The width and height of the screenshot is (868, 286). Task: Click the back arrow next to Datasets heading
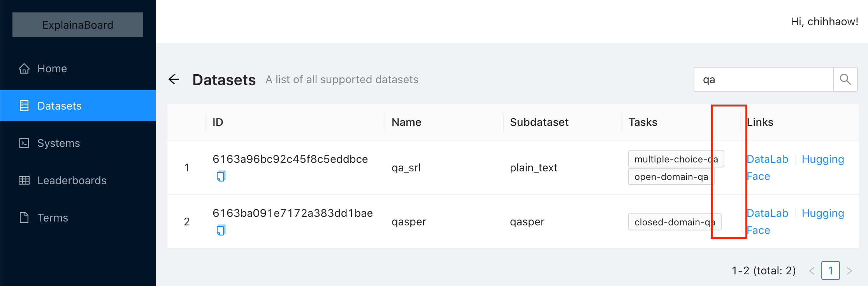(x=174, y=79)
